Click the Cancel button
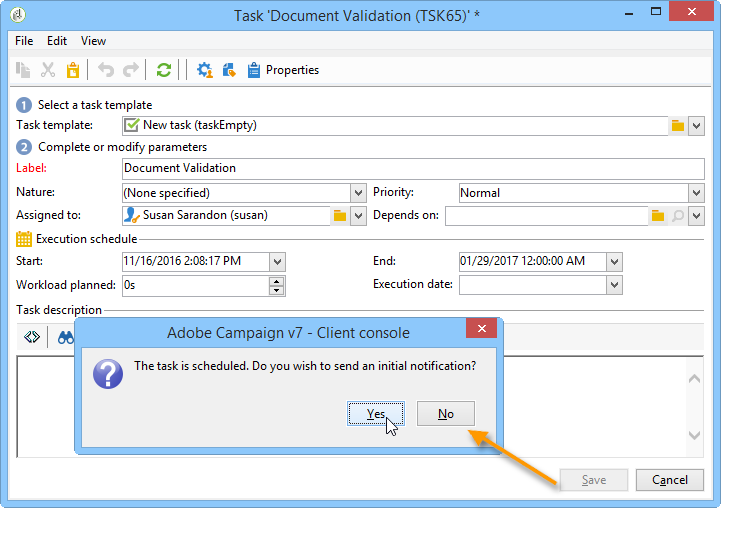The height and width of the screenshot is (539, 748). click(x=670, y=480)
